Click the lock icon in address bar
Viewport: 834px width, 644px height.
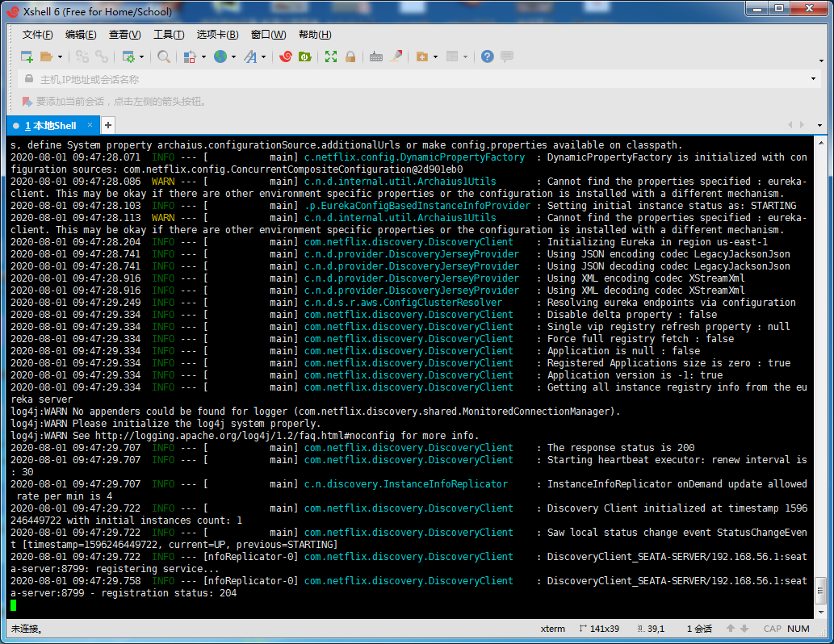[x=29, y=79]
